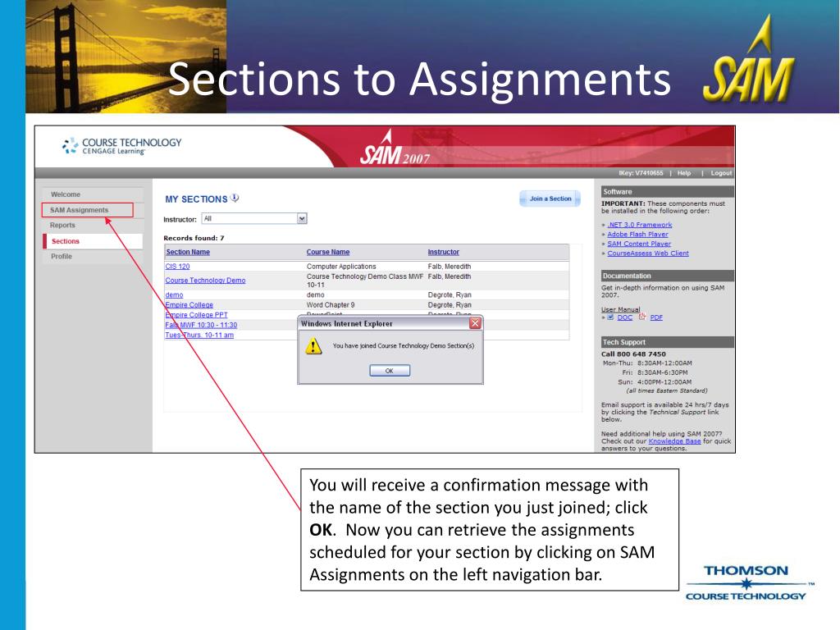Click the 'Word Chapter 9' course cell
Image resolution: width=840 pixels, height=630 pixels.
331,305
